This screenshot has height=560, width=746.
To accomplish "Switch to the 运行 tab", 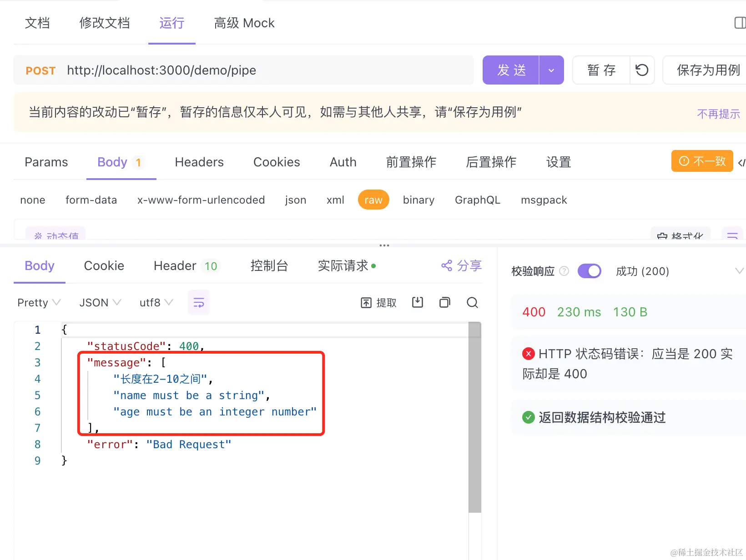I will pyautogui.click(x=172, y=23).
